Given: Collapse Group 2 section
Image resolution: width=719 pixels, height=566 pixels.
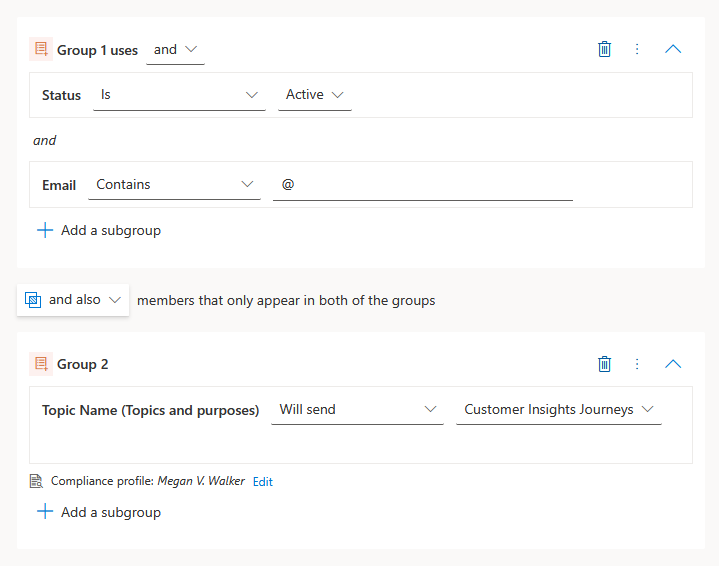Looking at the screenshot, I should 673,364.
